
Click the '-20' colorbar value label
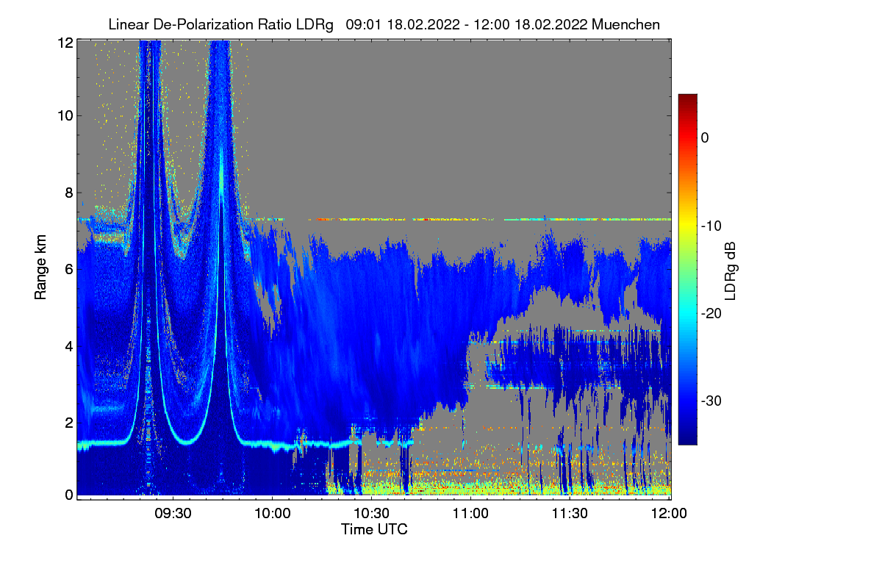click(x=711, y=313)
